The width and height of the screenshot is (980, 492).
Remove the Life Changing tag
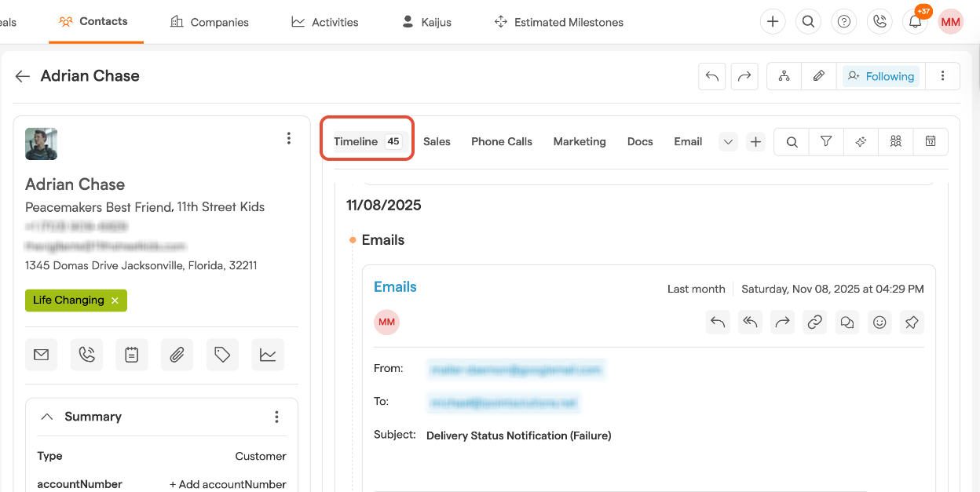click(115, 301)
